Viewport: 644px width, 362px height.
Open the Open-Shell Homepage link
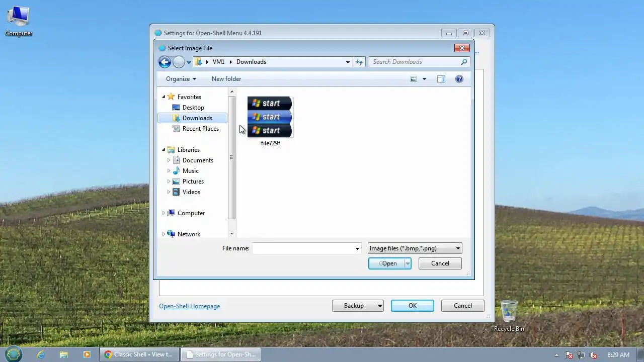(190, 306)
